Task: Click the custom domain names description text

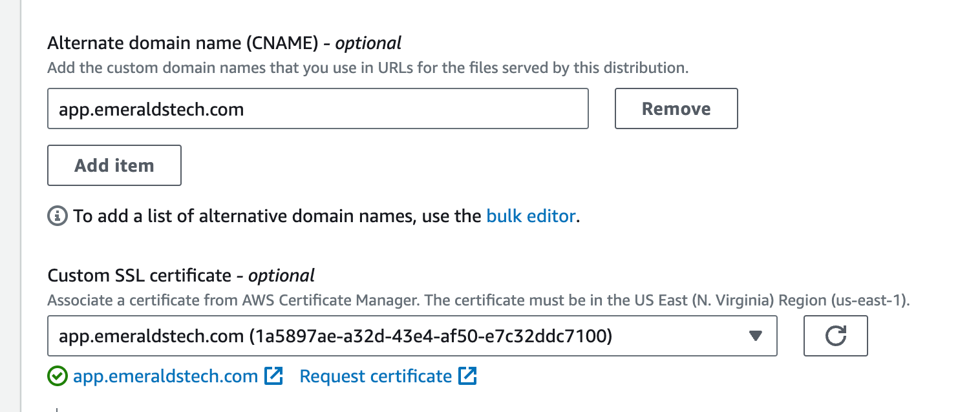Action: (x=368, y=68)
